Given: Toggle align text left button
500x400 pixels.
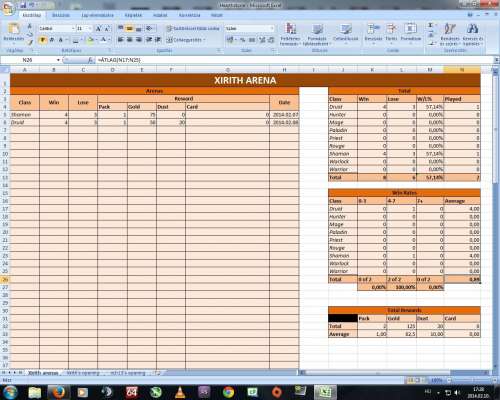Looking at the screenshot, I should click(121, 40).
